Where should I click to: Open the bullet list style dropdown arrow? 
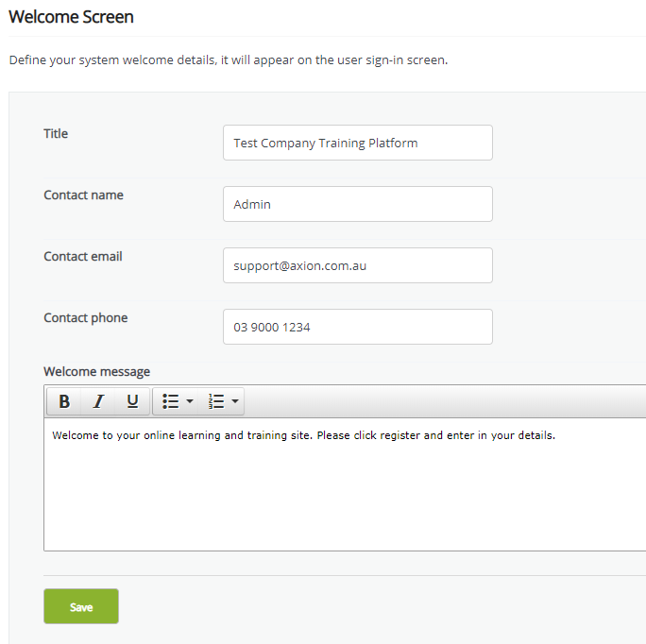tap(190, 401)
